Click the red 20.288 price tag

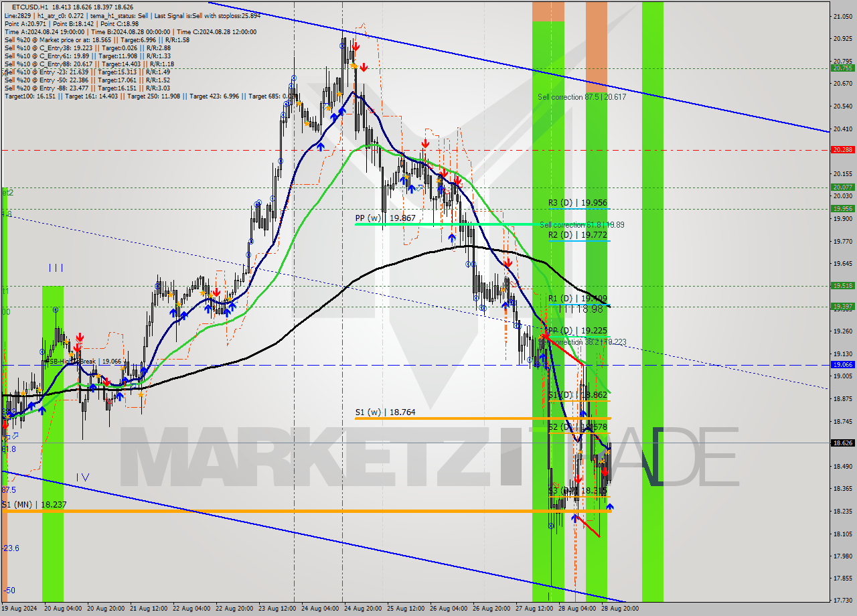tap(842, 150)
